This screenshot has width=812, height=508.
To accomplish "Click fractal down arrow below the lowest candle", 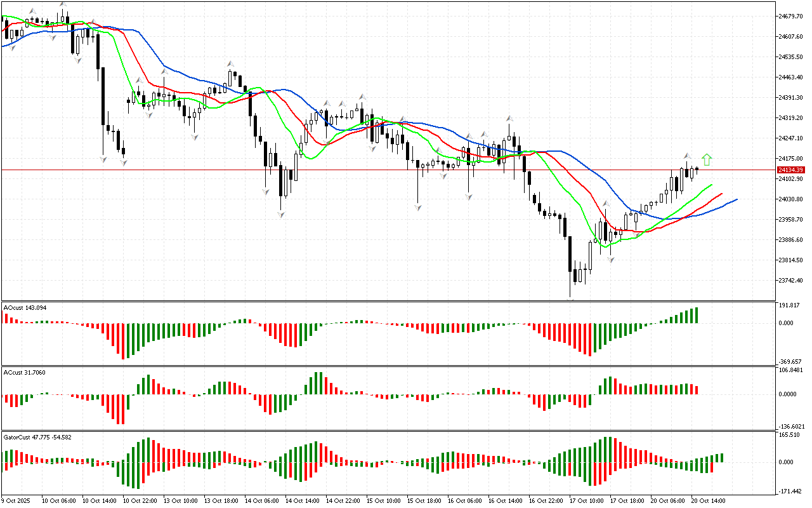I will 571,298.
